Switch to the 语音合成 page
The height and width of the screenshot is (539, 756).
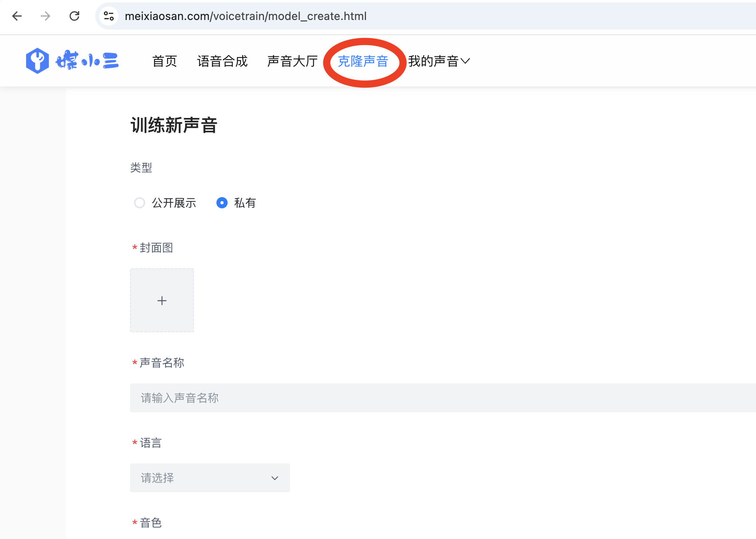(222, 61)
